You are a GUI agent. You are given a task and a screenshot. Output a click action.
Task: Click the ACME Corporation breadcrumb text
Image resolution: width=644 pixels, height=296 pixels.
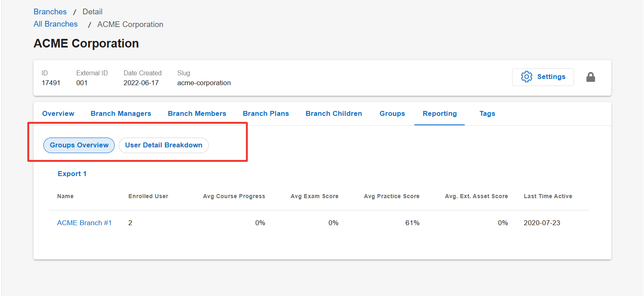[x=130, y=25]
